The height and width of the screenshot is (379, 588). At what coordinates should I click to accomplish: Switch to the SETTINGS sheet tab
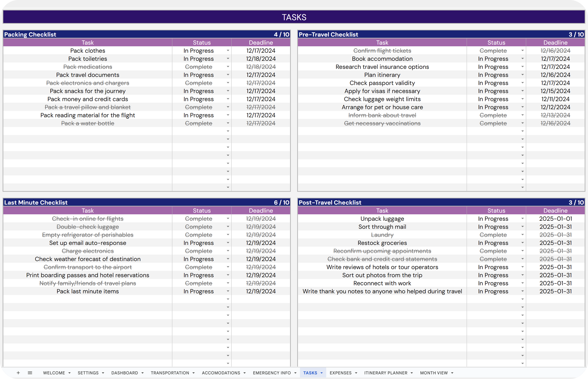88,373
